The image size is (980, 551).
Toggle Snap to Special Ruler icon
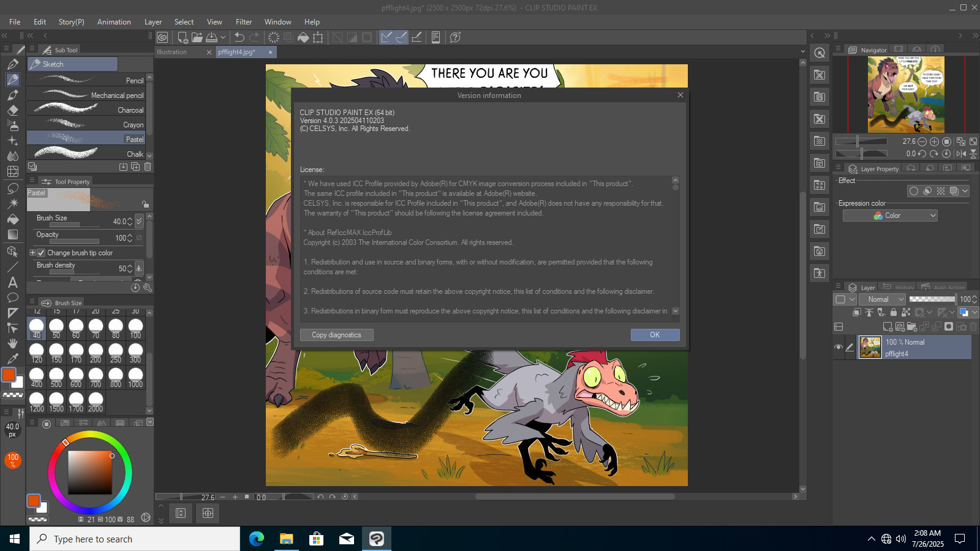[x=401, y=37]
